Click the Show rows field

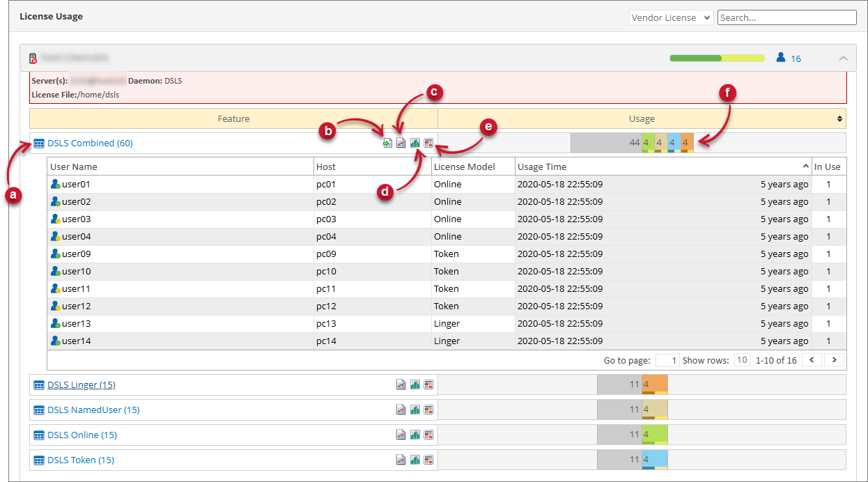[743, 360]
